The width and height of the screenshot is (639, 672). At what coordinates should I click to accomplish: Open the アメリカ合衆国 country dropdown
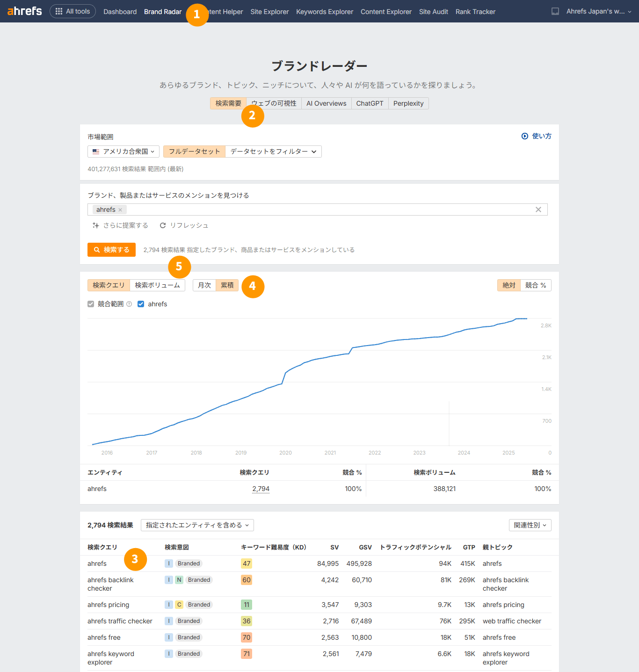(x=123, y=151)
